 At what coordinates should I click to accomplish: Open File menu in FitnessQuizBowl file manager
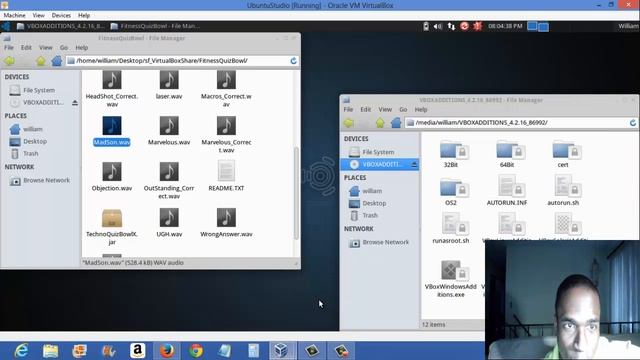(9, 47)
